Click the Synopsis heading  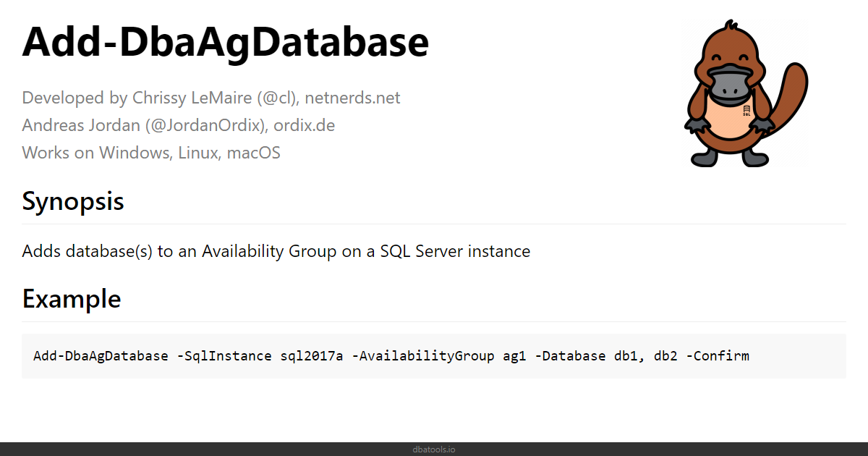pos(73,201)
